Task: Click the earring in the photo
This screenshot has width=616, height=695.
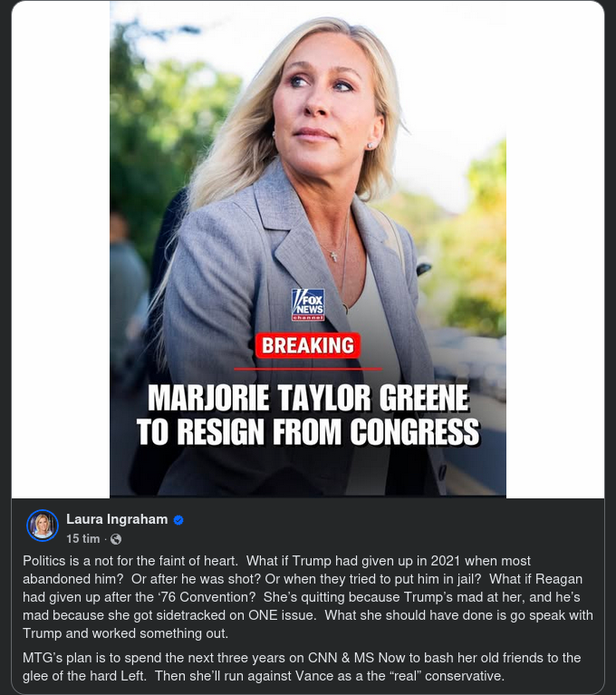Action: (x=371, y=145)
